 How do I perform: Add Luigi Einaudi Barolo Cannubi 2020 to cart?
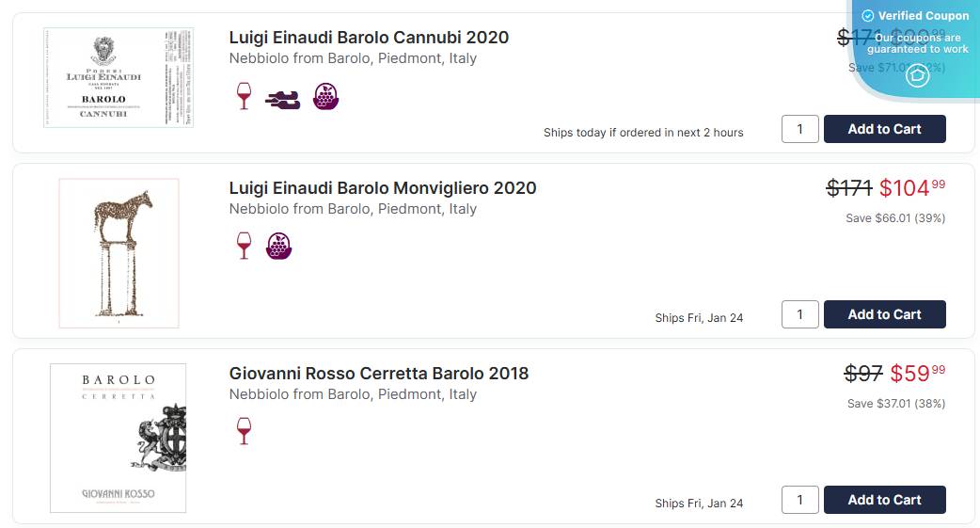click(x=884, y=129)
